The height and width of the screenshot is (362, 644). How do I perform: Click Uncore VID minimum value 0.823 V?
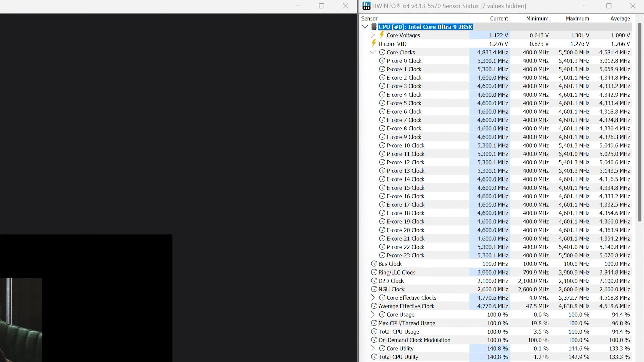coord(539,44)
